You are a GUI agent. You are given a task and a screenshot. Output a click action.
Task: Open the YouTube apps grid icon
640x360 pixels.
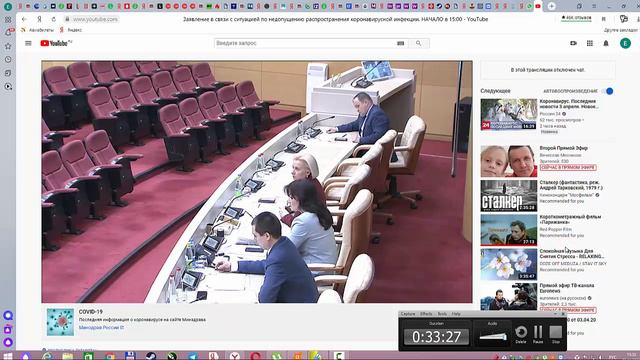590,43
